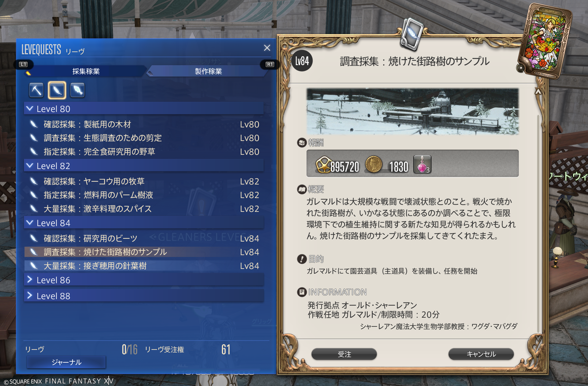Screen dimensions: 588x386
Task: Collapse the Level 84 leve group
Action: click(144, 223)
